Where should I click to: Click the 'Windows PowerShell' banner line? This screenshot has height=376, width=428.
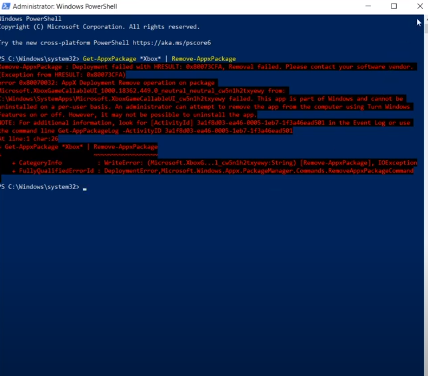pos(31,19)
